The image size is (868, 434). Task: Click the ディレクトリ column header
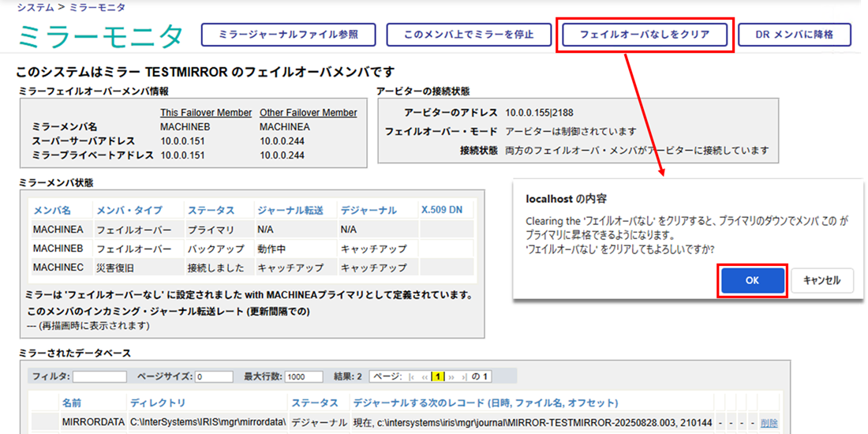pos(158,403)
